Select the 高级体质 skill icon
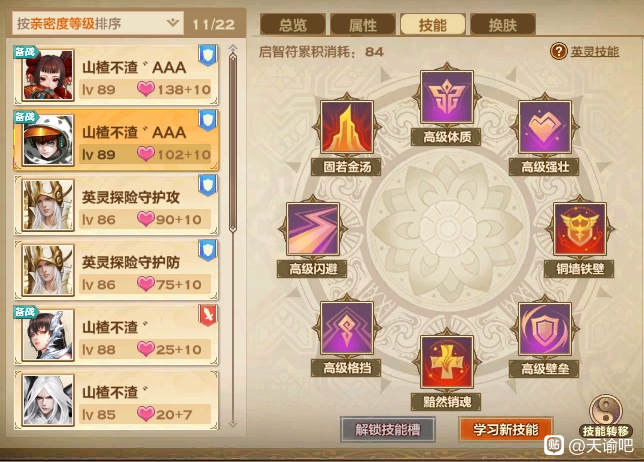This screenshot has width=644, height=462. [447, 97]
